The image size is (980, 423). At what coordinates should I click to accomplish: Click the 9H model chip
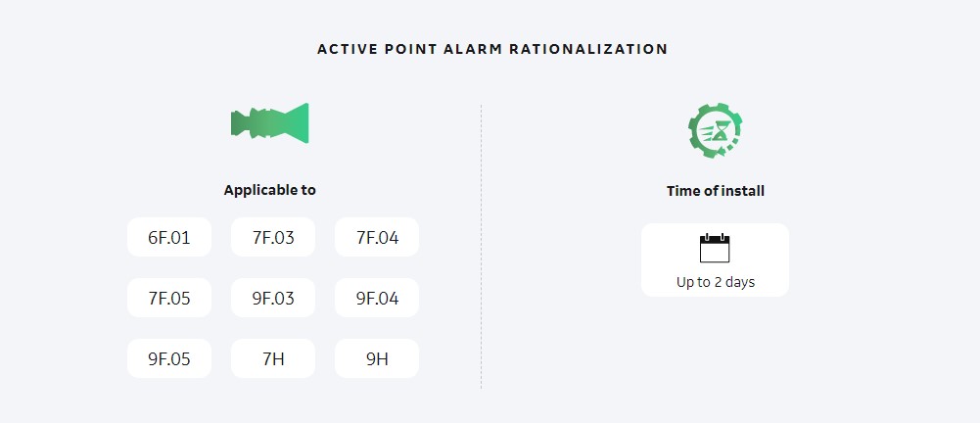[x=376, y=358]
